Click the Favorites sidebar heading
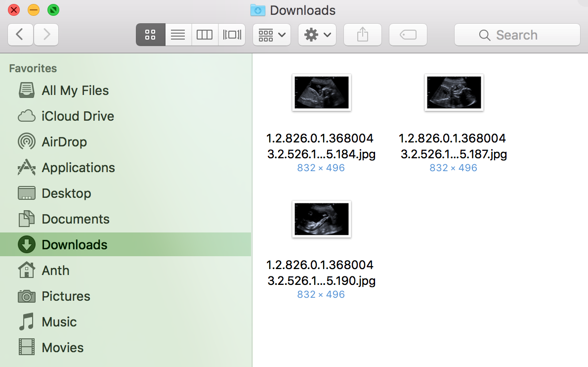 pos(33,68)
